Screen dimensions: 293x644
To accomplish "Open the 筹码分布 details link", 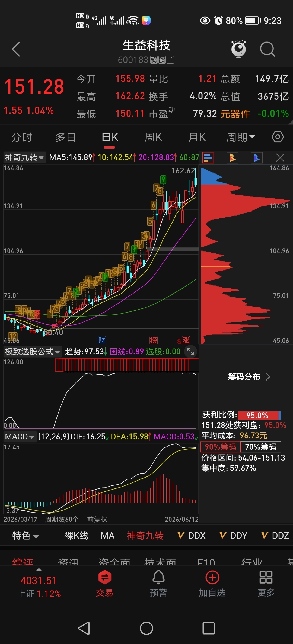I will pyautogui.click(x=249, y=377).
